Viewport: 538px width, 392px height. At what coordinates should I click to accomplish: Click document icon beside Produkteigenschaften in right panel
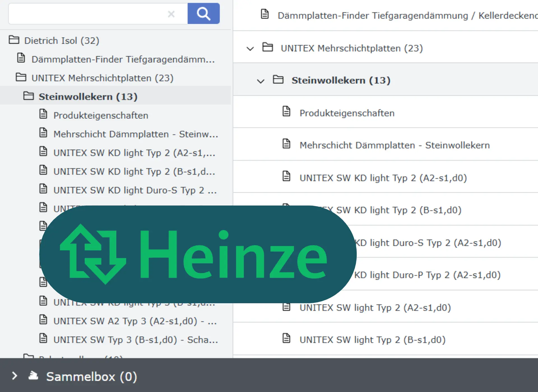286,111
